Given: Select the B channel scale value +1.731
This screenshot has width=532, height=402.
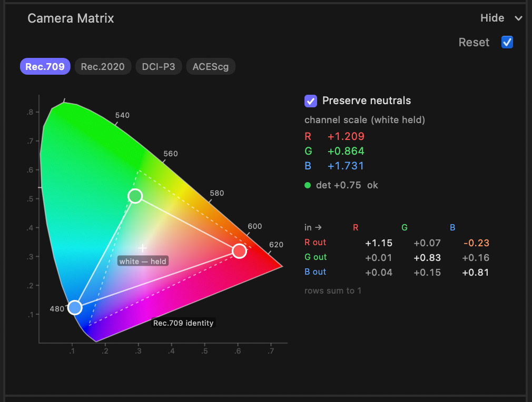Looking at the screenshot, I should point(346,166).
